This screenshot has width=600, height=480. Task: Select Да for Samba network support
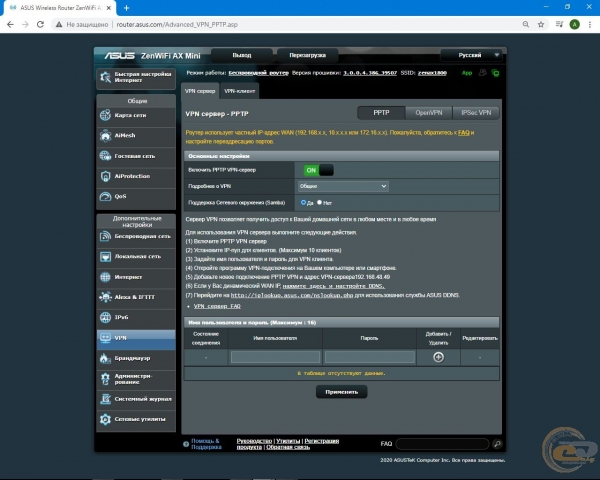303,202
